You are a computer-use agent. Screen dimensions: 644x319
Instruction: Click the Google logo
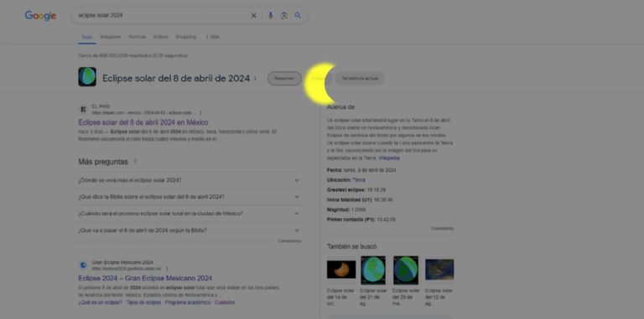40,16
